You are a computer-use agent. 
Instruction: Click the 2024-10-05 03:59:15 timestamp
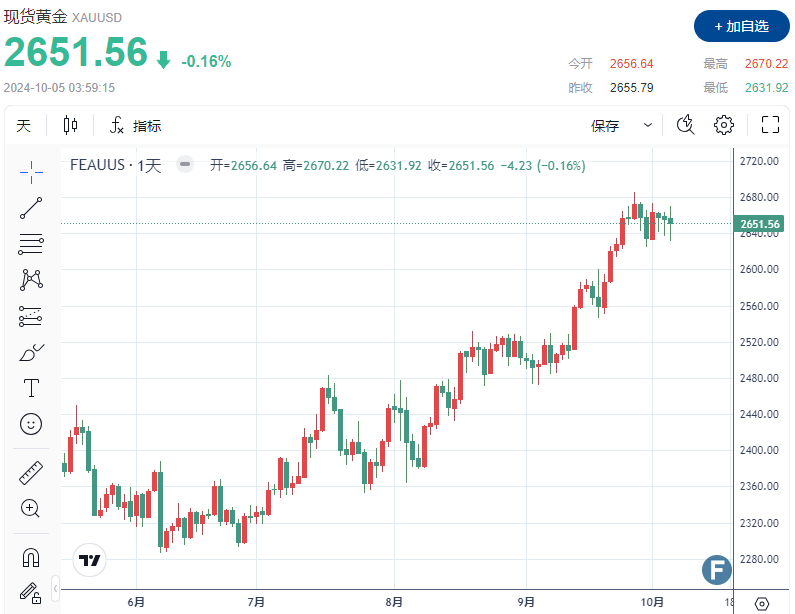[59, 88]
